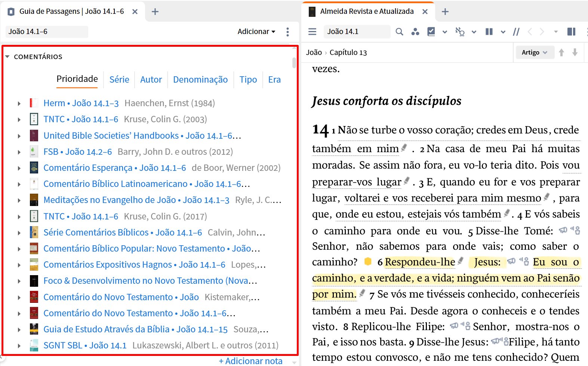Expand the Herm João 14.1–3 entry
The image size is (588, 366).
pos(19,104)
